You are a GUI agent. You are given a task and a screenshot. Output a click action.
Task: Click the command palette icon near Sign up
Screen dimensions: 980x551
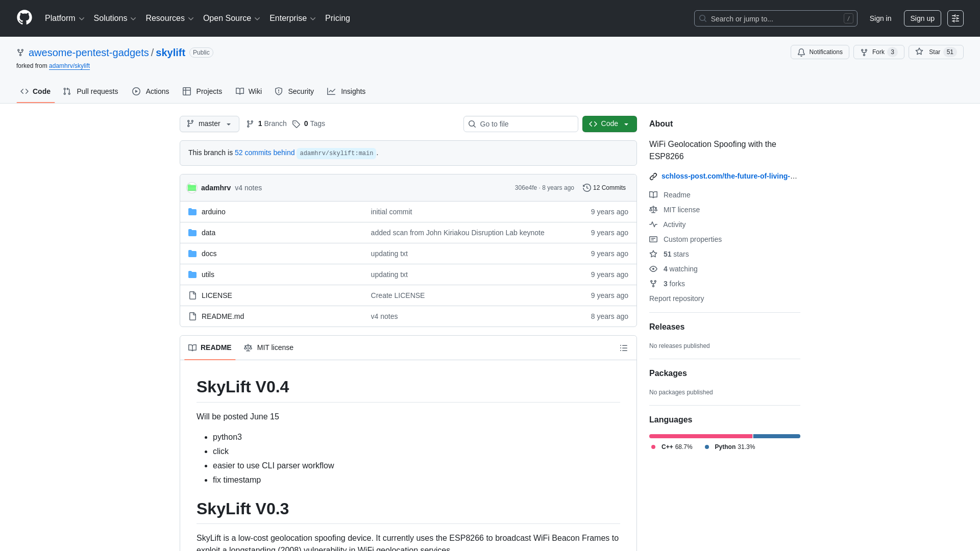coord(955,18)
